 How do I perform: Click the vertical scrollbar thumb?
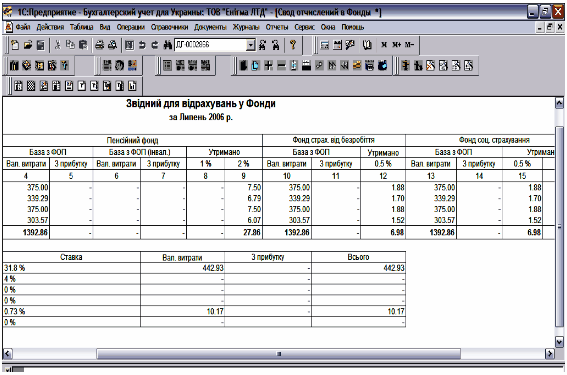coord(559,227)
